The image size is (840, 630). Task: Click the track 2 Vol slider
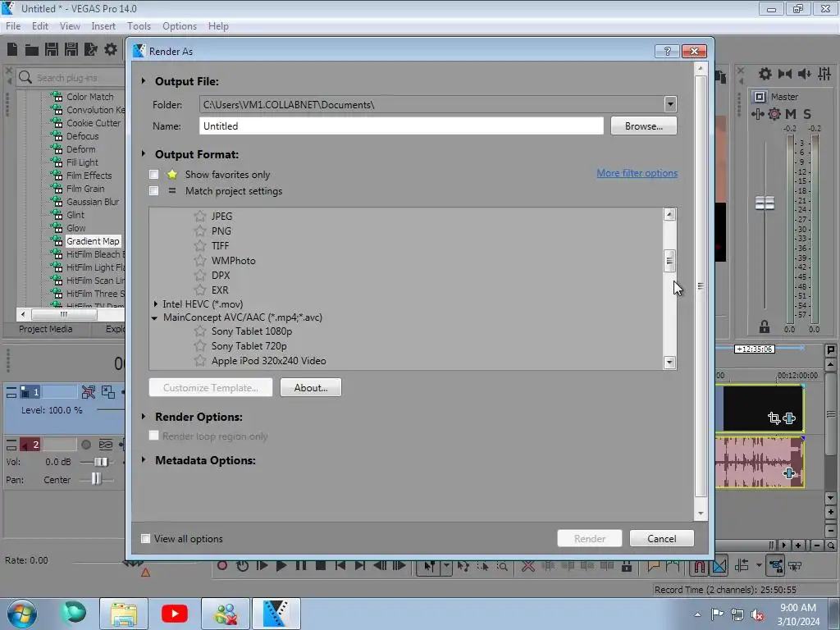101,462
